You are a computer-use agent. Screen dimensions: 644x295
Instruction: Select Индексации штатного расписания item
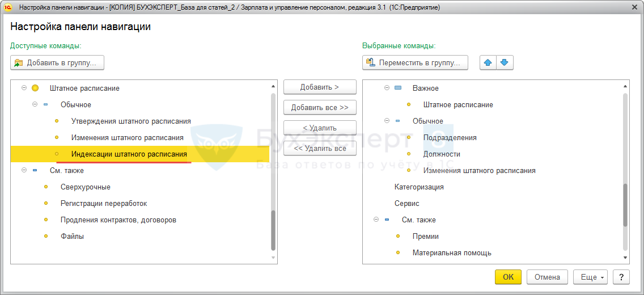click(x=129, y=154)
